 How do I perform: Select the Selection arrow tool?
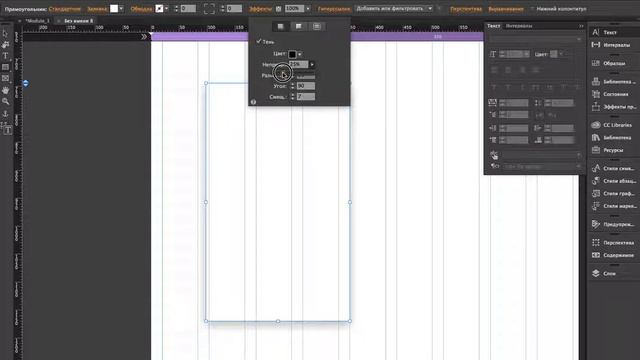coord(5,33)
